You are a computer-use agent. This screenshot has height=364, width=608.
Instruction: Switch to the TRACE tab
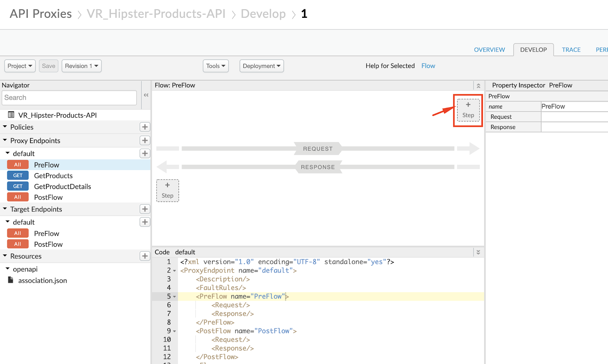click(x=571, y=50)
